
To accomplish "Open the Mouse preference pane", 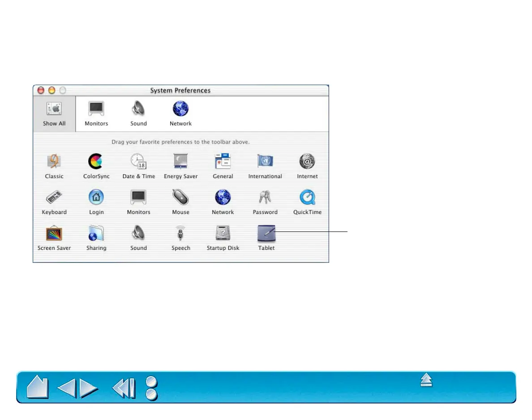I will (x=180, y=202).
